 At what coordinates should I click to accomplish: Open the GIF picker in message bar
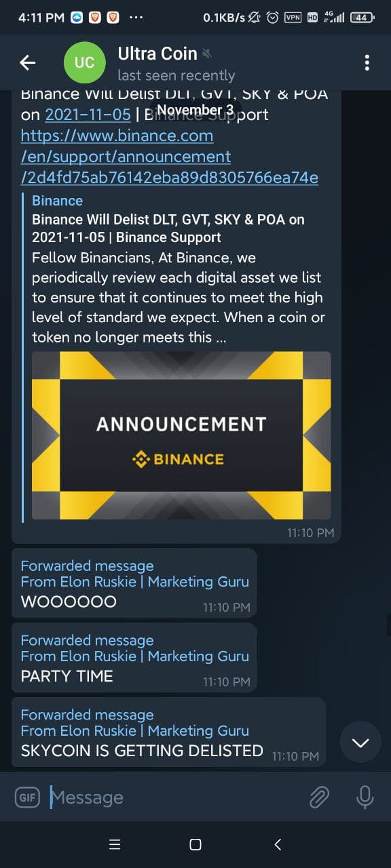click(x=28, y=797)
